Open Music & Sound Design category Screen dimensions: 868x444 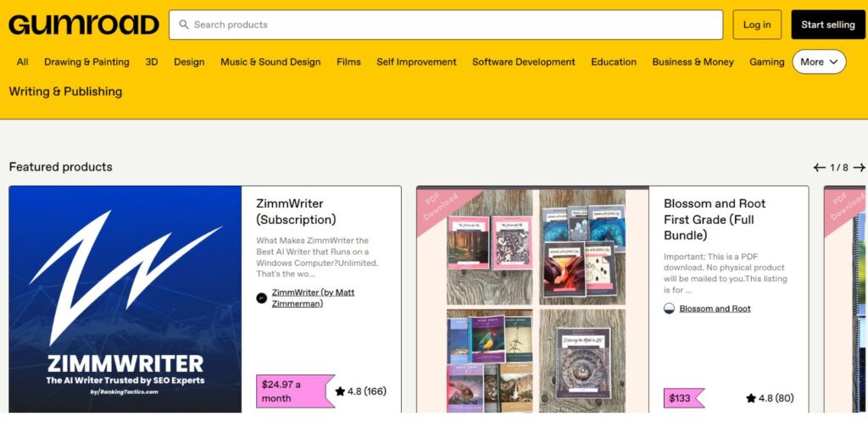(x=270, y=62)
